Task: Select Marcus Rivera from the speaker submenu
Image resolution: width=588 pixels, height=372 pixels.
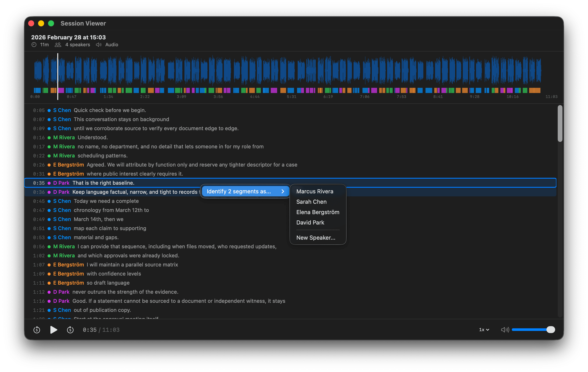Action: (315, 191)
